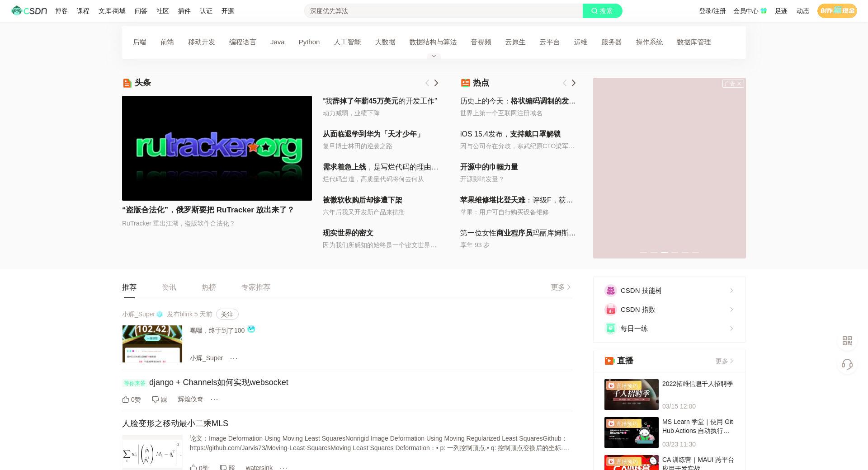Select the 数据库管理 category
Image resolution: width=868 pixels, height=470 pixels.
(x=694, y=42)
